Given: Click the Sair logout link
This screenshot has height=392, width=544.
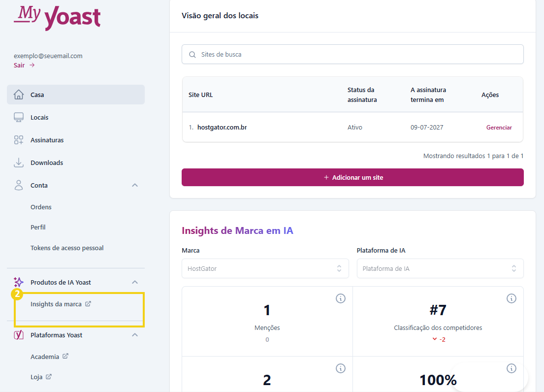Looking at the screenshot, I should click(x=19, y=65).
